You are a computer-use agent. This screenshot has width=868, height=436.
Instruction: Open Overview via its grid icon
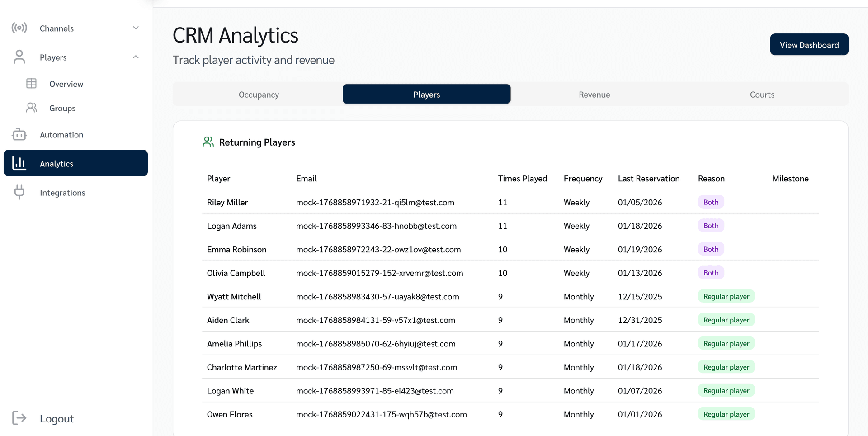point(31,84)
